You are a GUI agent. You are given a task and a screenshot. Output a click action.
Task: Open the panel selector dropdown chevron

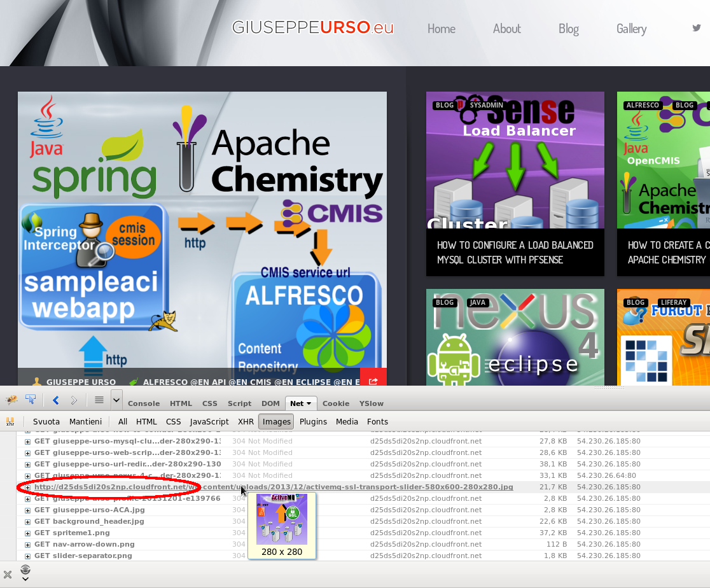116,400
